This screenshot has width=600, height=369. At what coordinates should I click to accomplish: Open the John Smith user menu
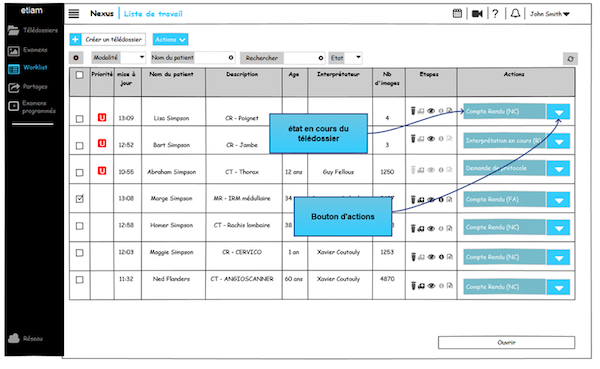(x=549, y=14)
